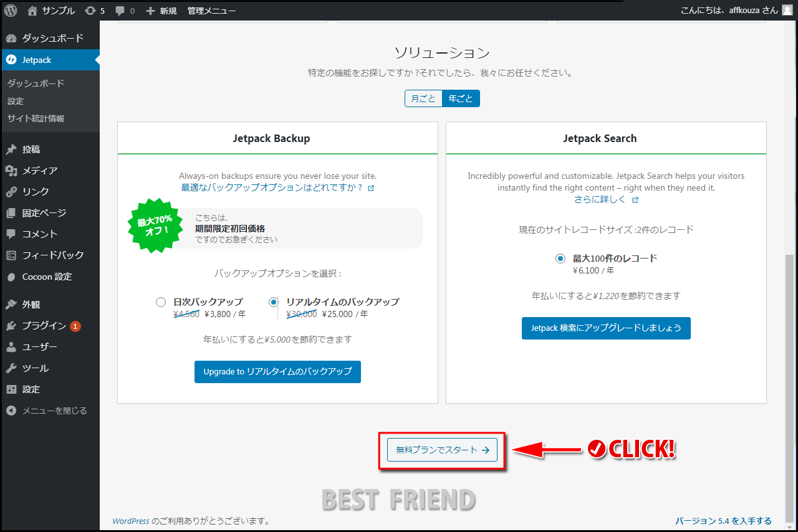Image resolution: width=798 pixels, height=532 pixels.
Task: Click the ¥25,000 / 年 price text
Action: pyautogui.click(x=345, y=315)
